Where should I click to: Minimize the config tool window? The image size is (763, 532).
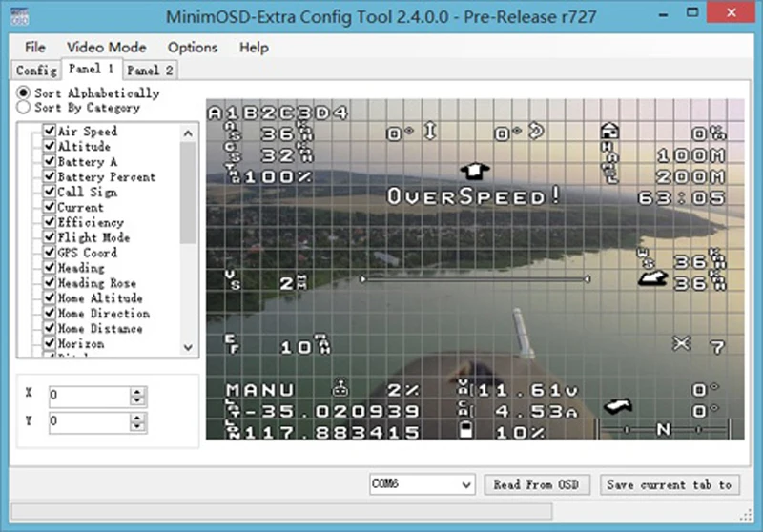[x=663, y=14]
